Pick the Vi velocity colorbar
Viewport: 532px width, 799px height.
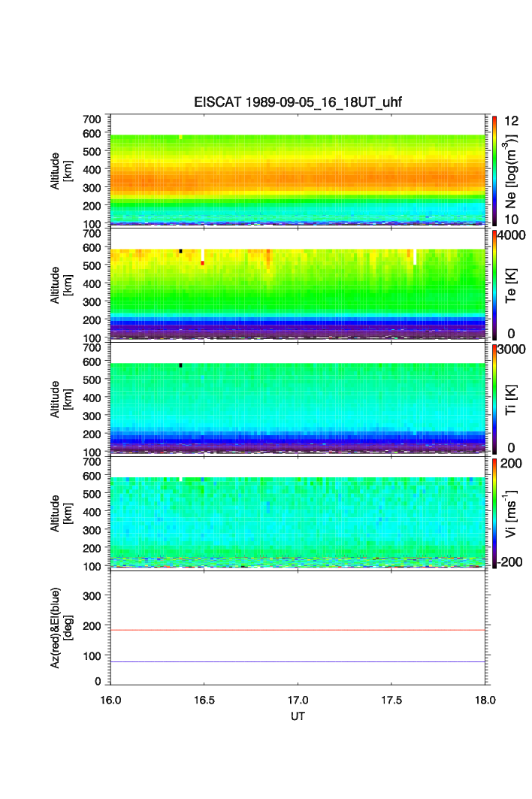point(494,513)
